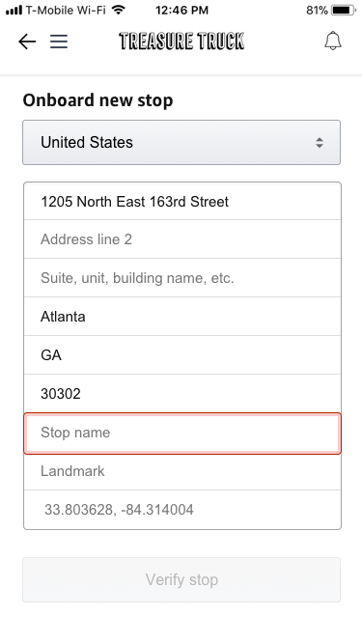362x644 pixels.
Task: Tap the 12:46 PM clock
Action: click(181, 10)
